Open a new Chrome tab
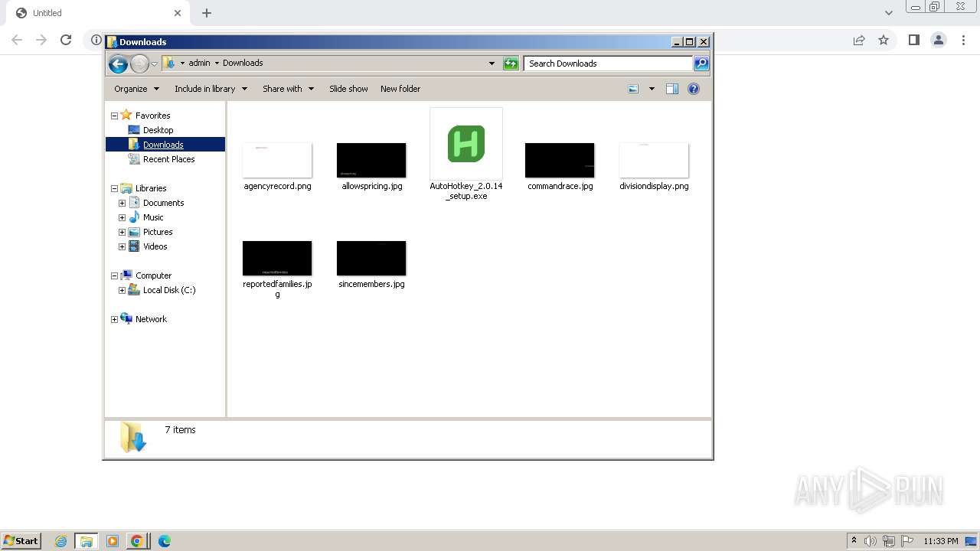 (x=207, y=13)
